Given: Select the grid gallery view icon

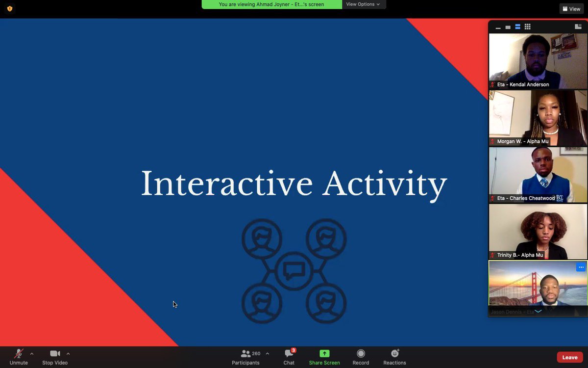Looking at the screenshot, I should (x=528, y=27).
